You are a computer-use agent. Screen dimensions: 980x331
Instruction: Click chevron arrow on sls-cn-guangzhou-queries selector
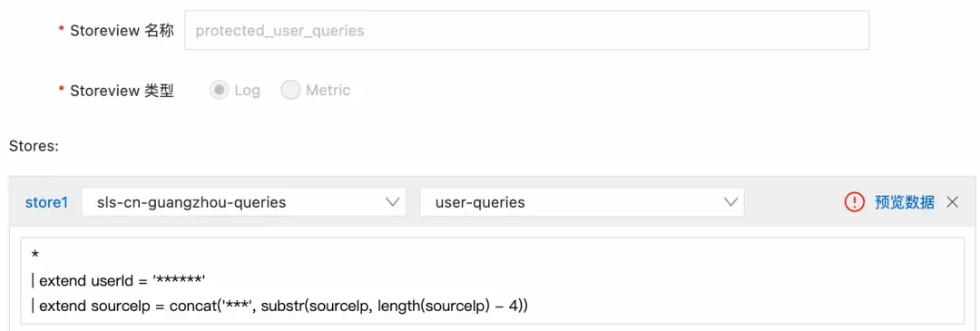coord(393,202)
